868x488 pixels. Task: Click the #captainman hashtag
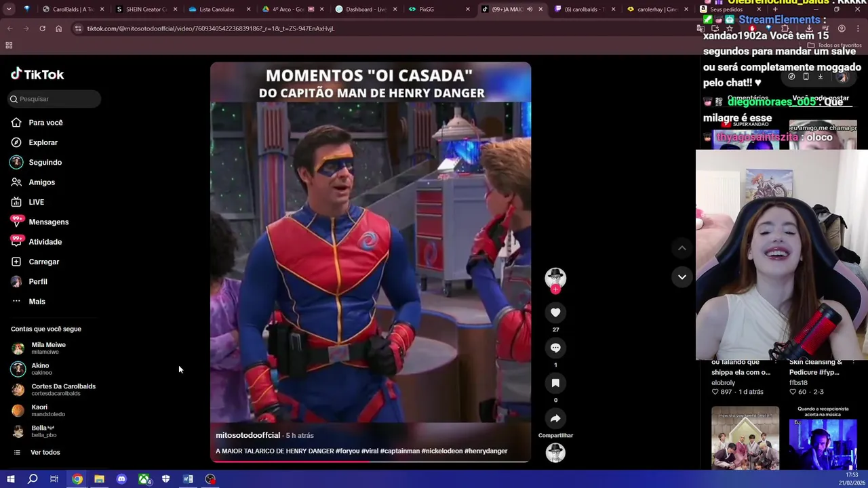400,451
